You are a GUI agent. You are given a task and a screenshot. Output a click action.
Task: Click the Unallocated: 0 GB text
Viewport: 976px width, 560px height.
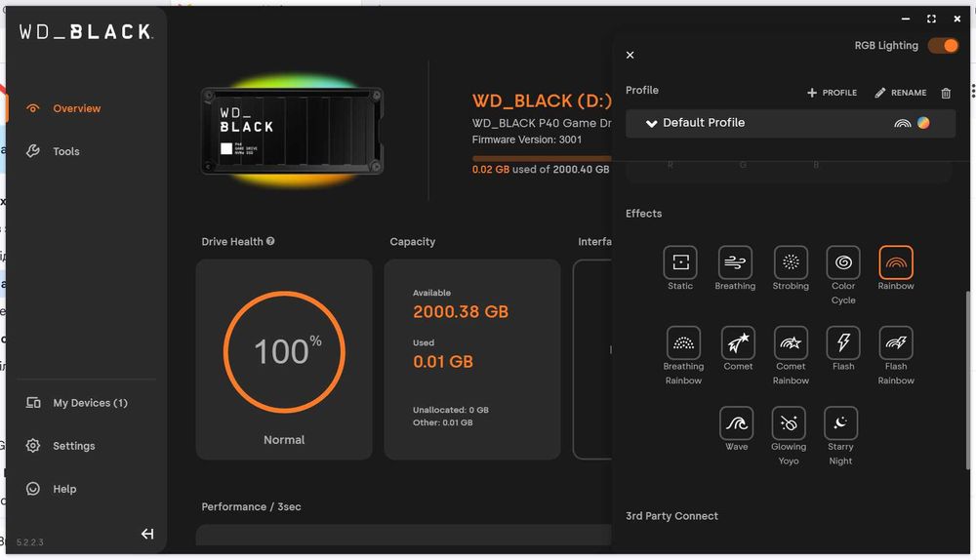tap(451, 410)
